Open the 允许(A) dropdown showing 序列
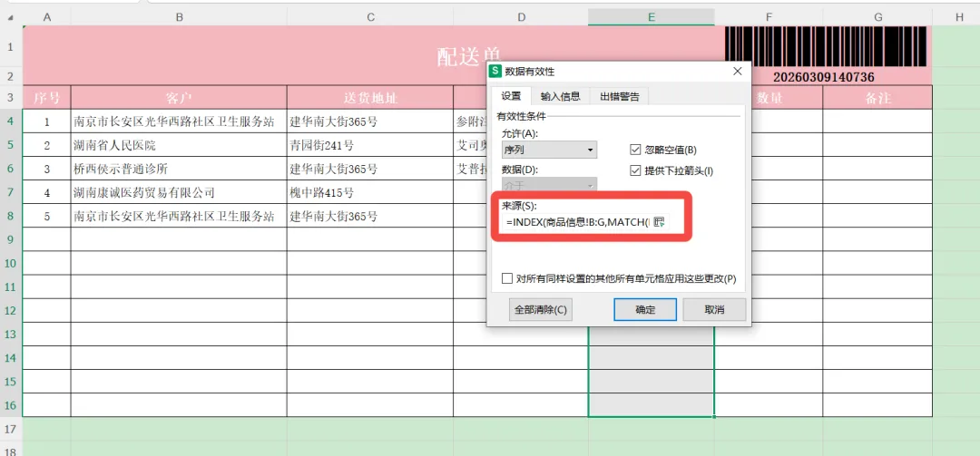Image resolution: width=980 pixels, height=456 pixels. [549, 150]
